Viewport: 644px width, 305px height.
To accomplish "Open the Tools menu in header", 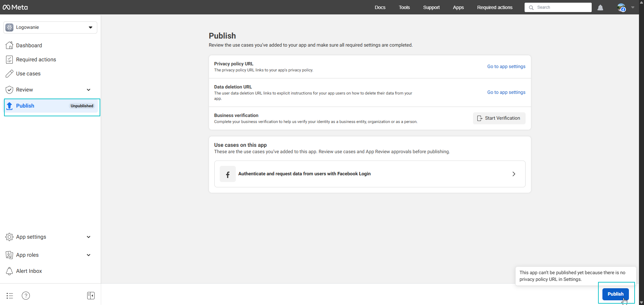I will [404, 7].
